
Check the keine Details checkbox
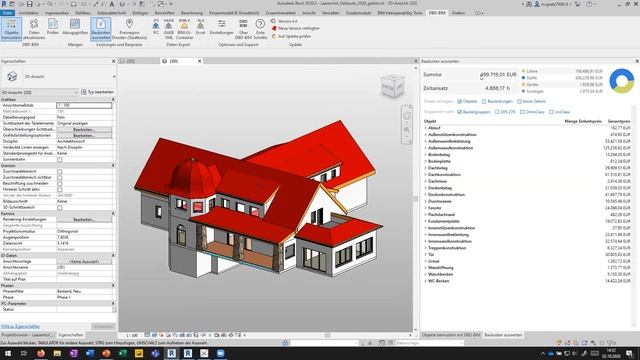pyautogui.click(x=519, y=101)
